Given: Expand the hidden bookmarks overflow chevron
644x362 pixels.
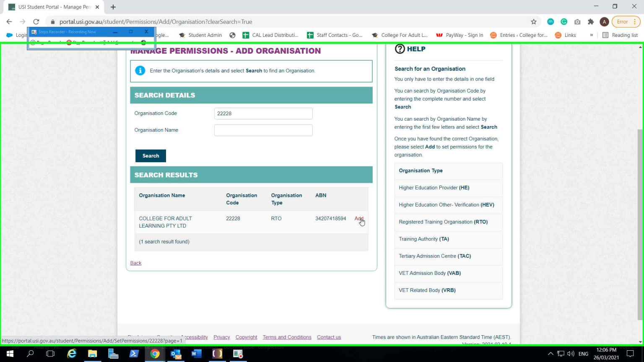Looking at the screenshot, I should tap(591, 35).
